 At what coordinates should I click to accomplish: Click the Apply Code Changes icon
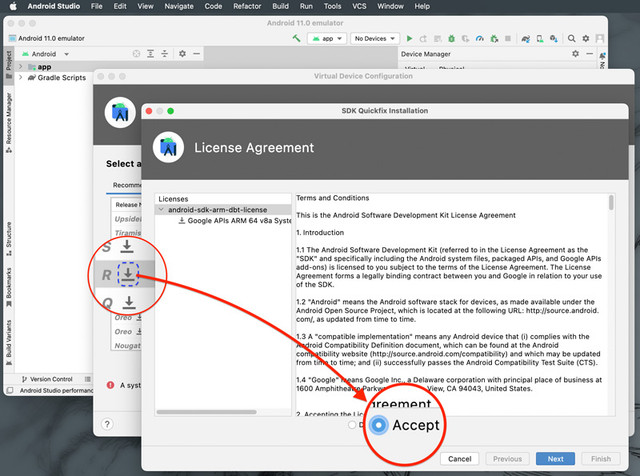tap(438, 38)
